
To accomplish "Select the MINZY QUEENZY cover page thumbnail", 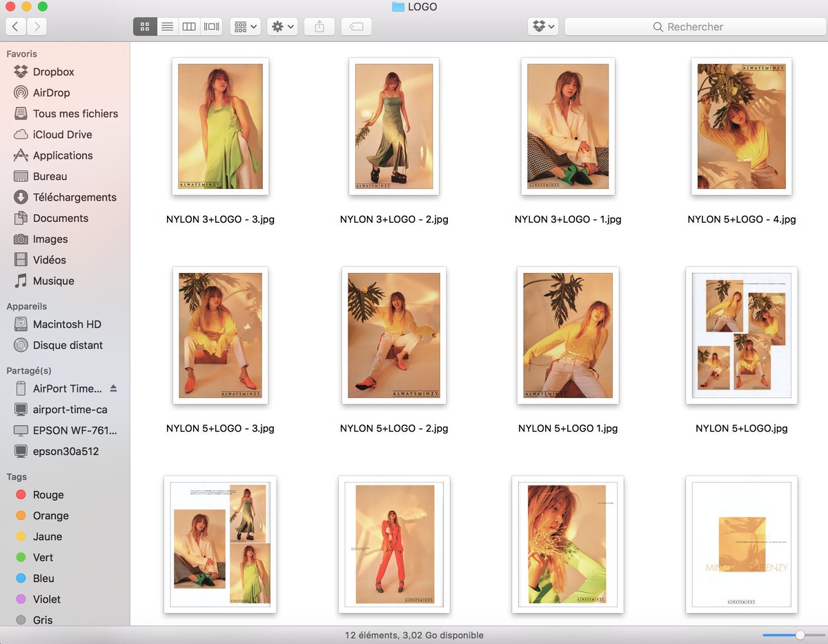I will tap(742, 544).
